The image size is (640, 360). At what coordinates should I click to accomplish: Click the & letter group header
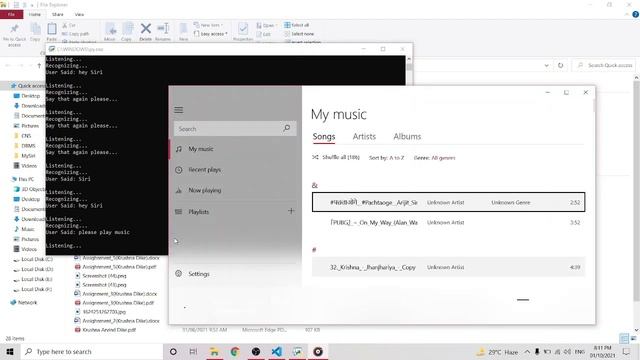point(314,185)
